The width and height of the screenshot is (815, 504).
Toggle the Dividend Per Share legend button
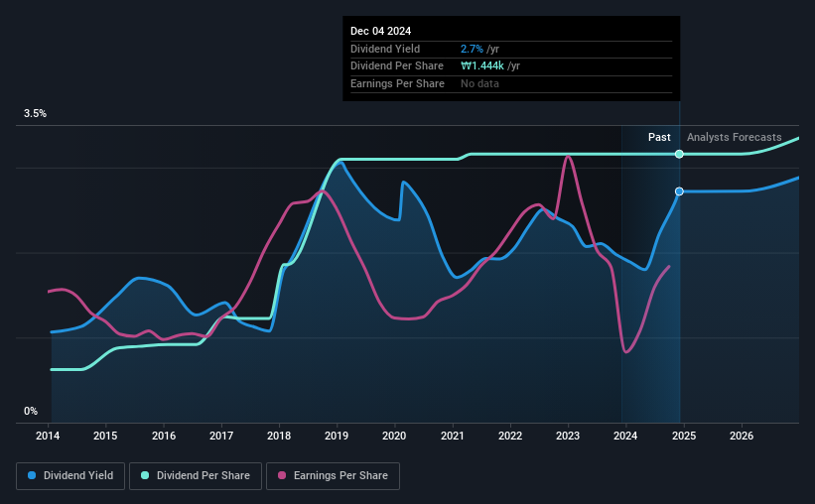[196, 476]
